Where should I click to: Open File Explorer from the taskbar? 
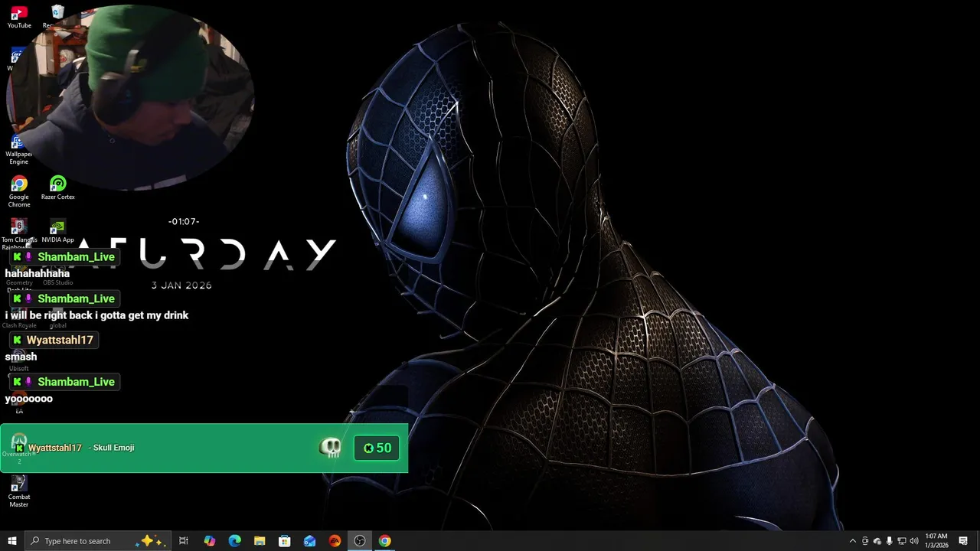pos(260,541)
